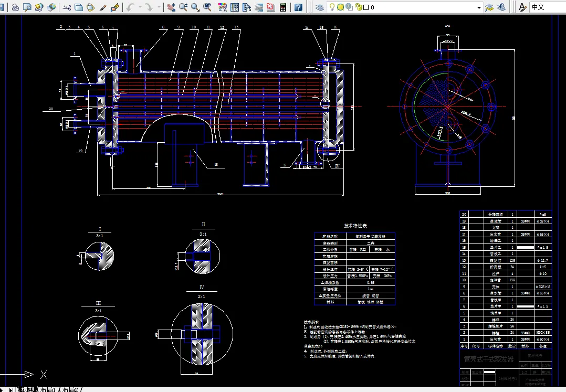Image resolution: width=566 pixels, height=392 pixels.
Task: Click the 3D DWF globe icon
Action: click(x=51, y=7)
